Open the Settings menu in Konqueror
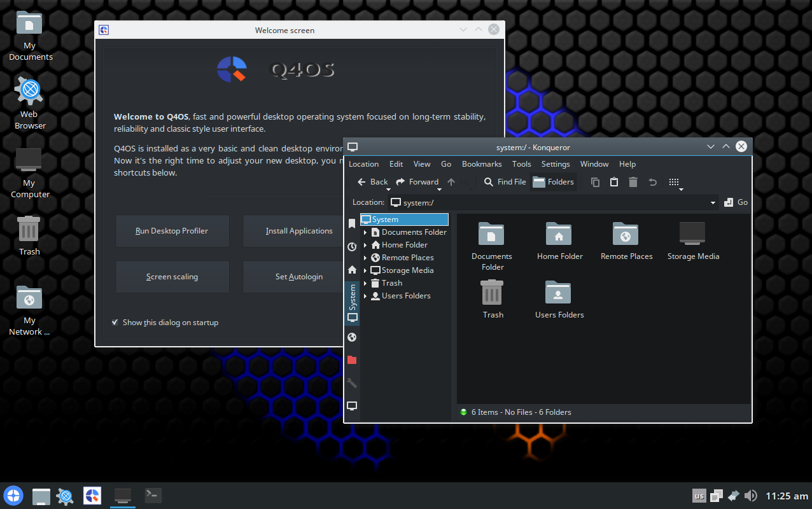 [x=556, y=164]
